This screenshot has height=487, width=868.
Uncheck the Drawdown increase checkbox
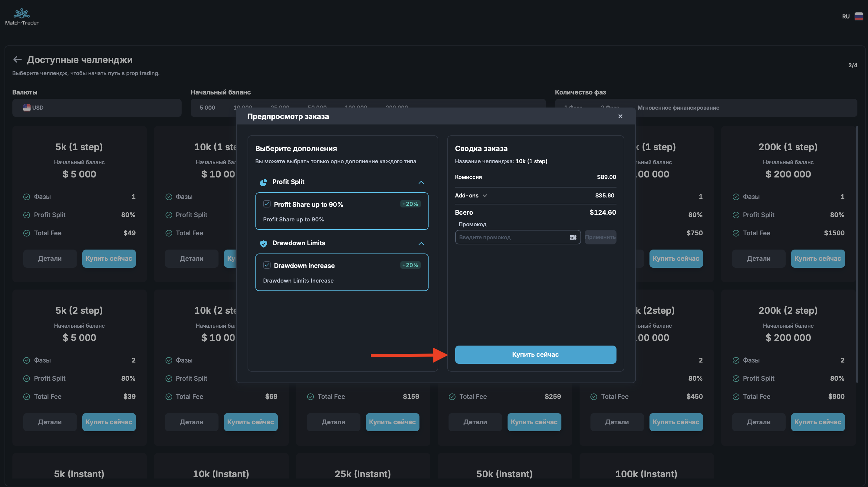coord(267,265)
